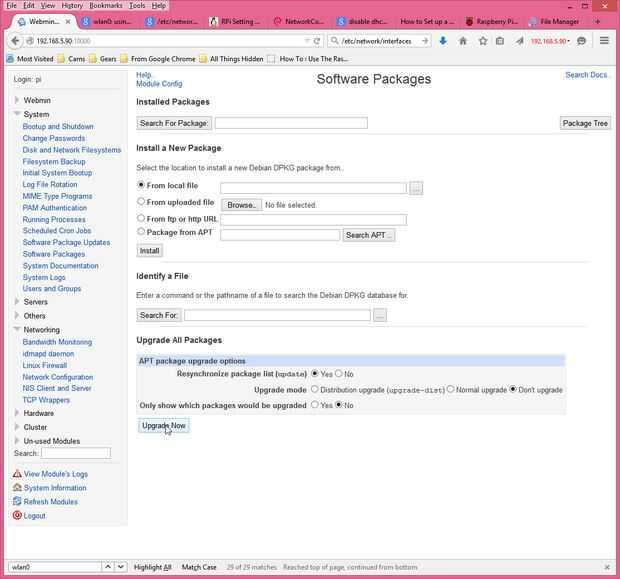Expand the Un-used Modules category
The height and width of the screenshot is (579, 620).
pyautogui.click(x=17, y=440)
